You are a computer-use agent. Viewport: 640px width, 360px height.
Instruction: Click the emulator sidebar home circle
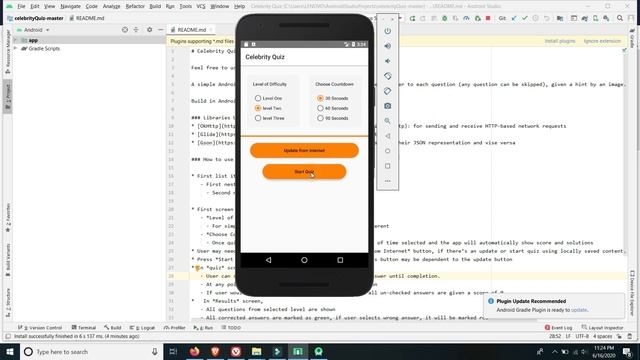coord(387,151)
